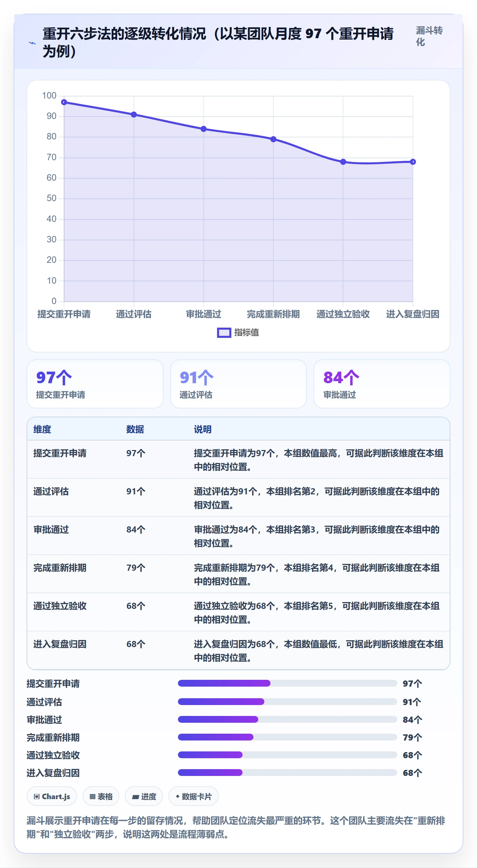Click the 通过独立验收 cell in the table's 维度 column
This screenshot has width=477, height=868.
[x=60, y=606]
